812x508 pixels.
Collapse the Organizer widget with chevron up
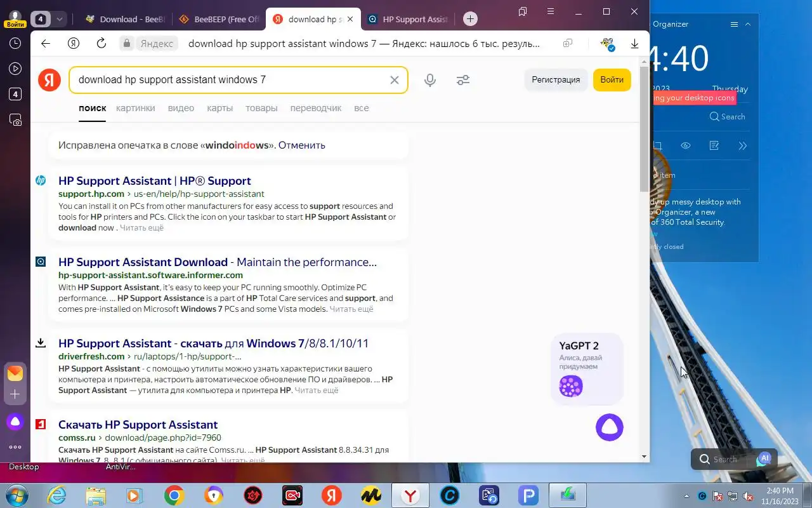pyautogui.click(x=748, y=24)
